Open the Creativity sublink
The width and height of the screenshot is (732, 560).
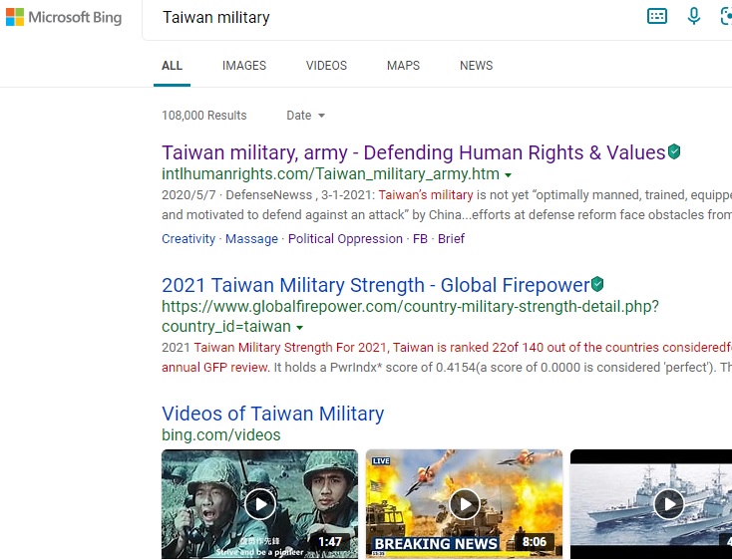click(x=188, y=239)
